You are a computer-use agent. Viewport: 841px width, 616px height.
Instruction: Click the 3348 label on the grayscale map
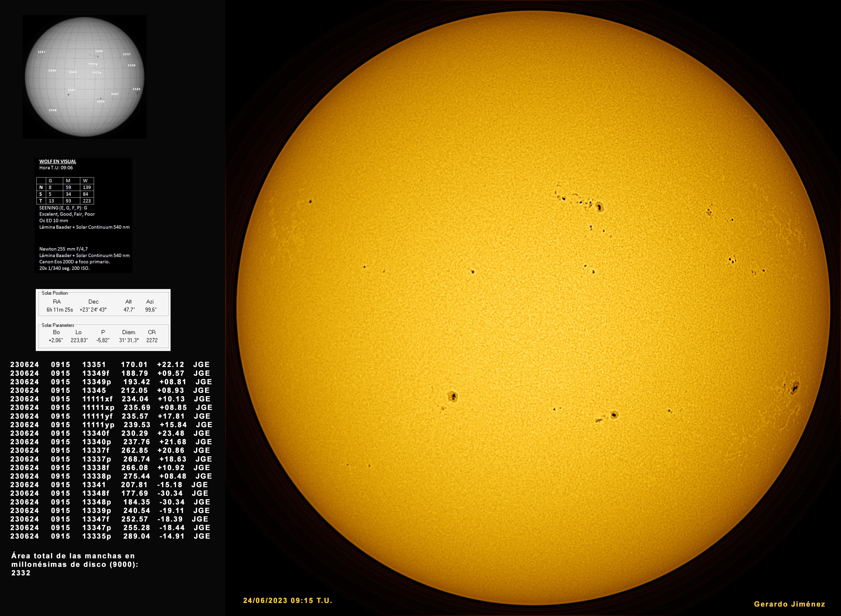click(x=53, y=110)
